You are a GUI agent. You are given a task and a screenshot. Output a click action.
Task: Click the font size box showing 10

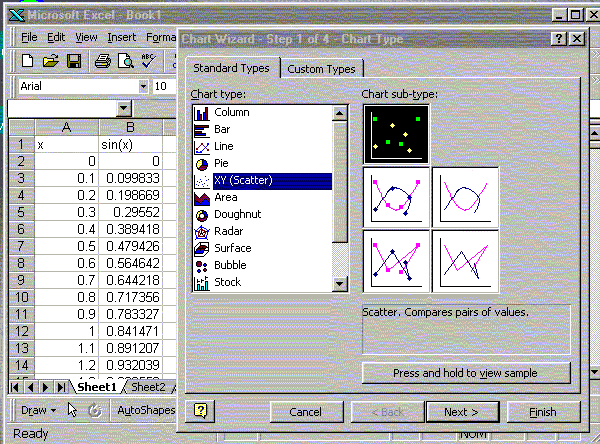(163, 86)
